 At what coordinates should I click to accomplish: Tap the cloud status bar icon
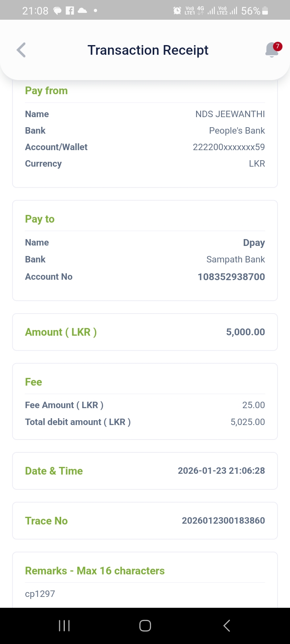pos(82,11)
